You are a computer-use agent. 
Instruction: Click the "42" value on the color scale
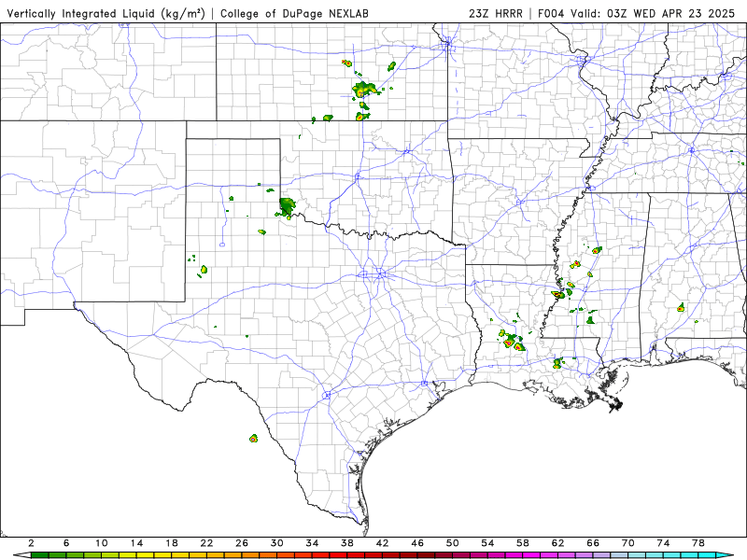[383, 543]
